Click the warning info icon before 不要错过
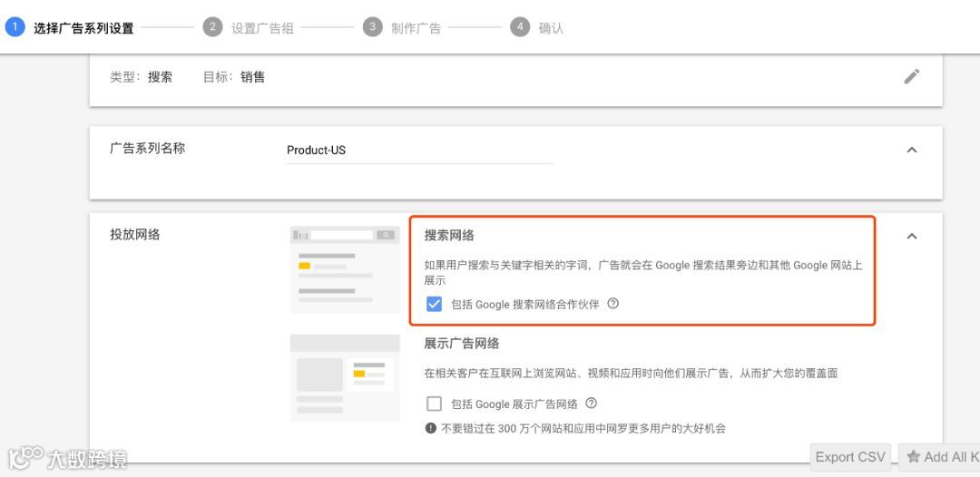The width and height of the screenshot is (980, 477). click(x=431, y=428)
